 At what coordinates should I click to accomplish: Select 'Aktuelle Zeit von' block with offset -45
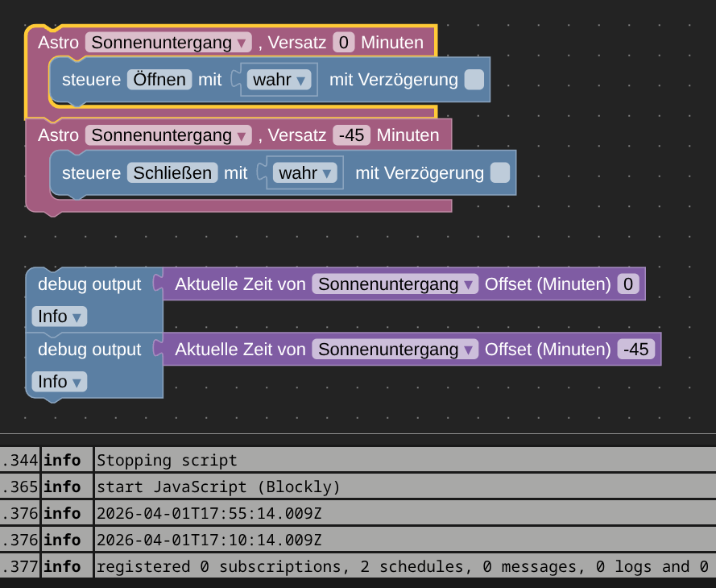240,350
